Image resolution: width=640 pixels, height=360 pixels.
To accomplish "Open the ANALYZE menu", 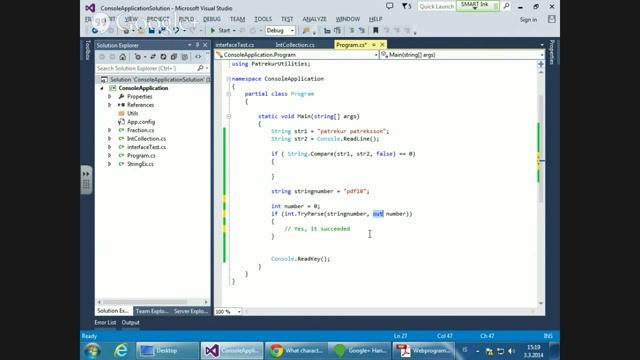I will pos(314,19).
